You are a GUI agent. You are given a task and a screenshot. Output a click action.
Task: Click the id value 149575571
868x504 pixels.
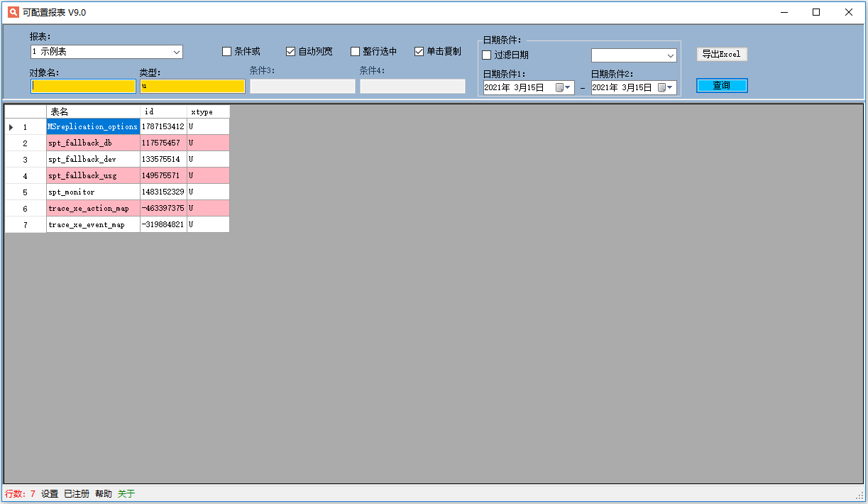tap(163, 176)
